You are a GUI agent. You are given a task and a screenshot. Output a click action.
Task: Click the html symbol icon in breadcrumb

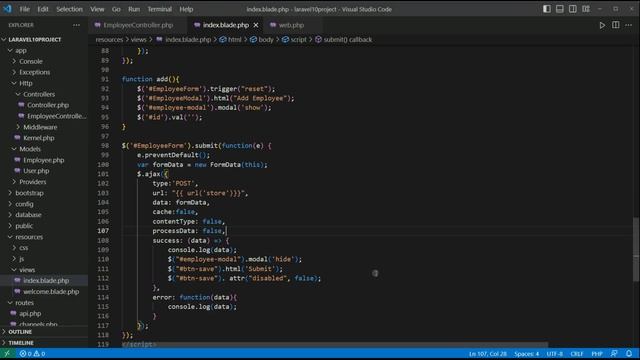[x=223, y=40]
